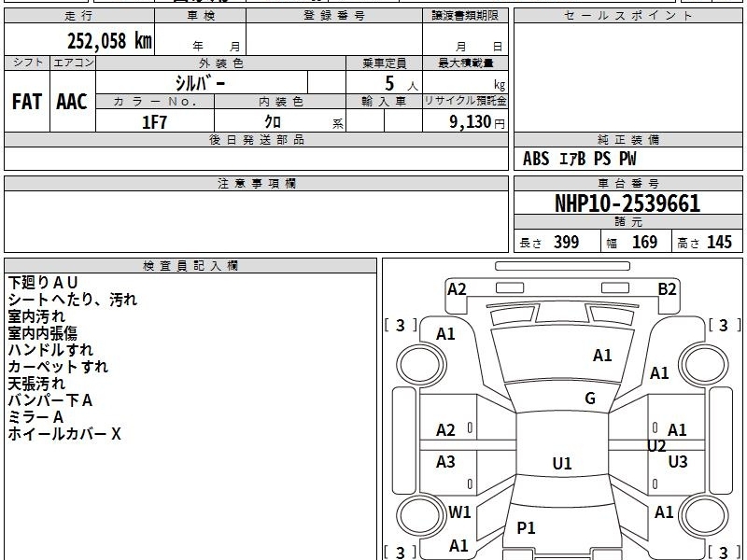Viewport: 747px width, 560px height.
Task: Click the エアコン column header
Action: (73, 63)
